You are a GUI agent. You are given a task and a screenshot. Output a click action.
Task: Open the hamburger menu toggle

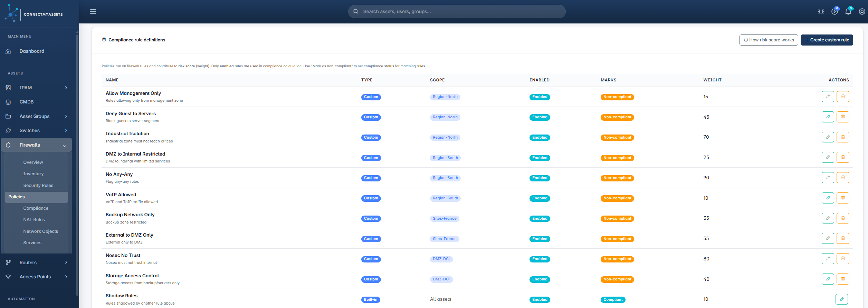[93, 11]
